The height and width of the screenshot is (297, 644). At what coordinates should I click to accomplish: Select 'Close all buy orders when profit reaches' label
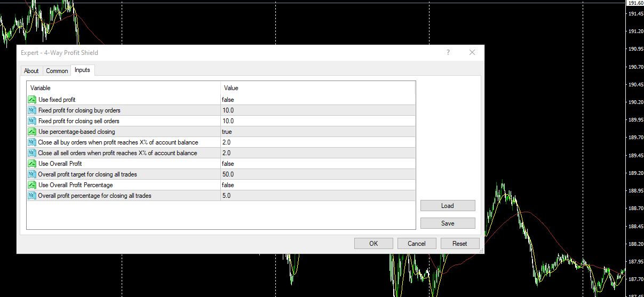118,142
